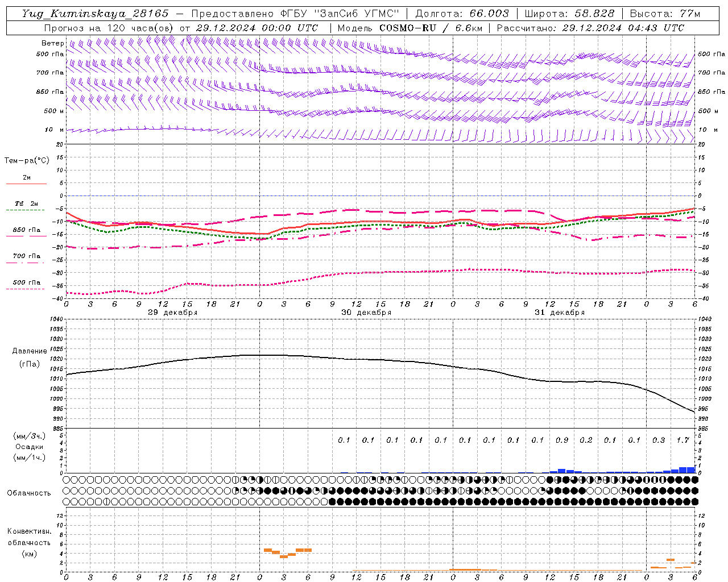Click the longitude value Долгота: 66.003
The image size is (728, 582).
click(x=462, y=14)
